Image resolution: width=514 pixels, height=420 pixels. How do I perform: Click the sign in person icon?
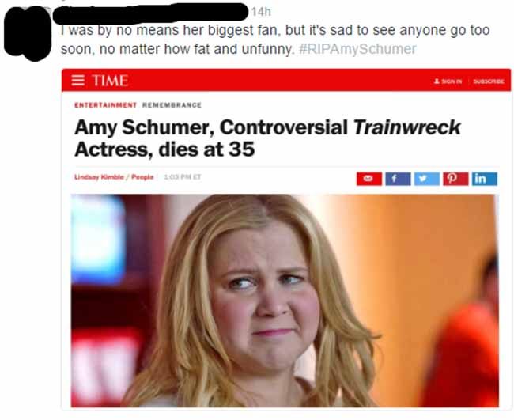(x=437, y=81)
